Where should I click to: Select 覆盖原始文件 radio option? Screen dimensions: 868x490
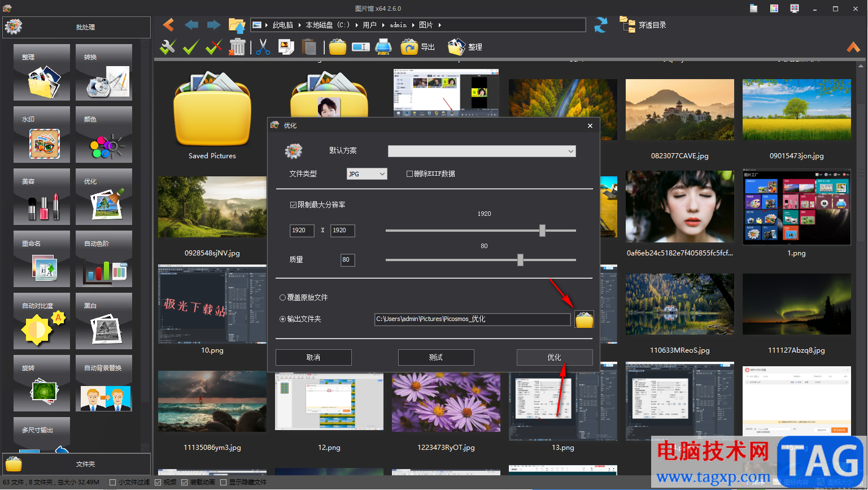click(283, 298)
